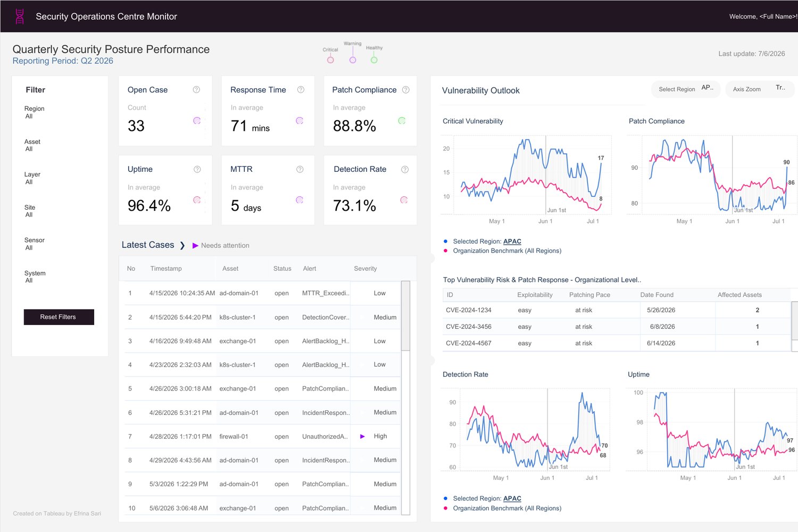Click status indicator on Response Time card

coord(300,121)
